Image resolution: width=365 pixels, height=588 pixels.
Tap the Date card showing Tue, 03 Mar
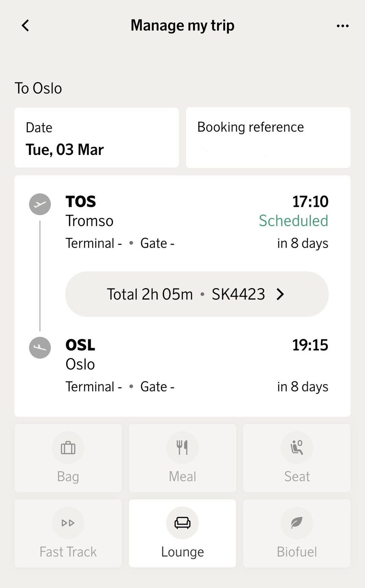coord(97,138)
